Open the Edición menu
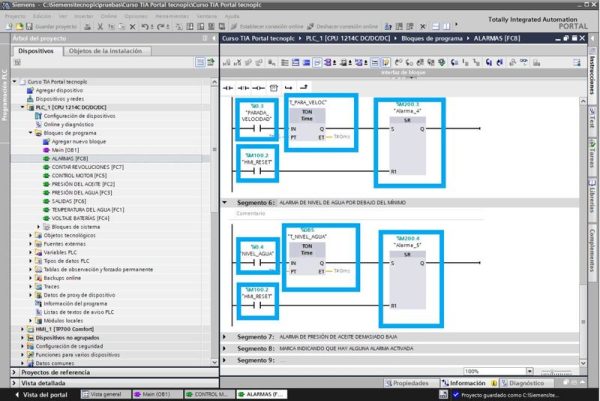 click(x=42, y=16)
